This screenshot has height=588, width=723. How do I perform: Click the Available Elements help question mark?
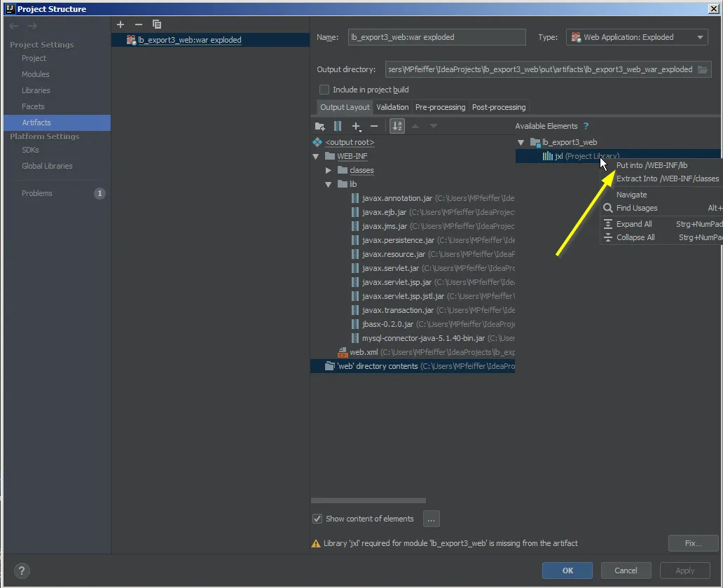pos(586,126)
